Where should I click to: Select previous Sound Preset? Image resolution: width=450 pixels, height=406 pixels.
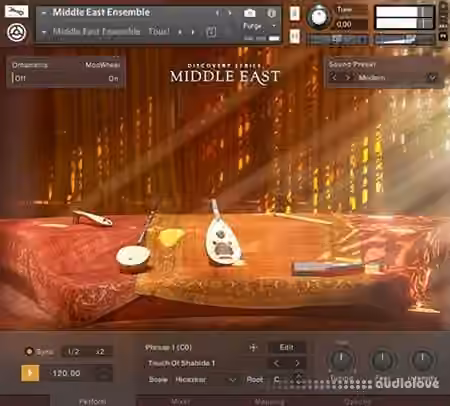(334, 78)
